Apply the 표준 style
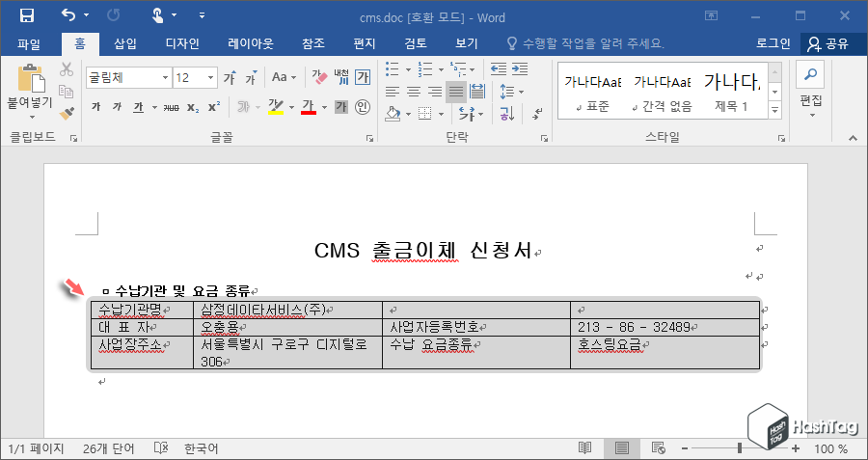Image resolution: width=868 pixels, height=460 pixels. 593,92
